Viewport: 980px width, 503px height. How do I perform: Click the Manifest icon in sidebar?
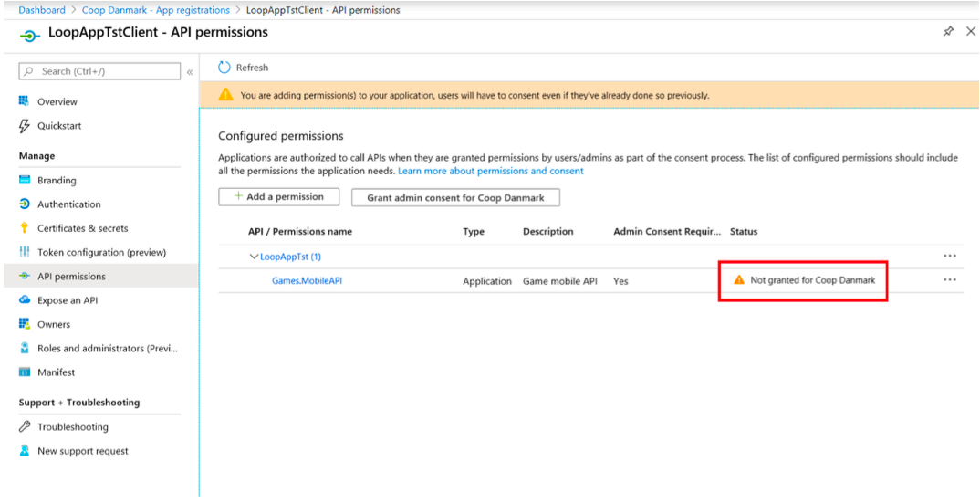25,372
